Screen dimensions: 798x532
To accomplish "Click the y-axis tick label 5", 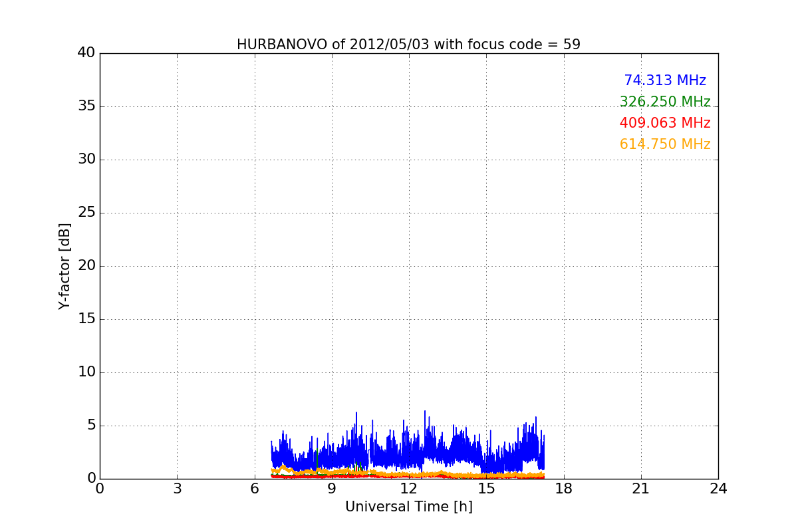I will (91, 426).
